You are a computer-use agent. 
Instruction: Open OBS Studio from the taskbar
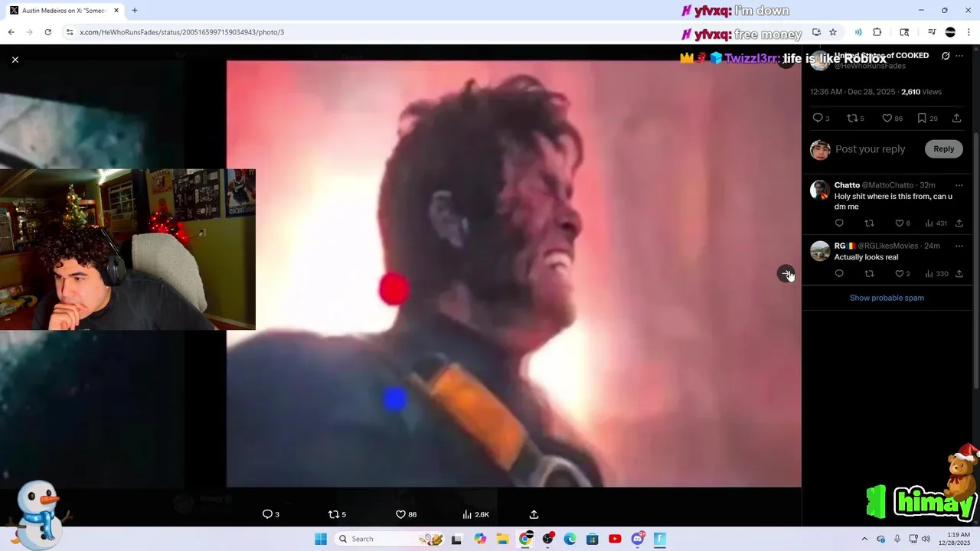[547, 539]
